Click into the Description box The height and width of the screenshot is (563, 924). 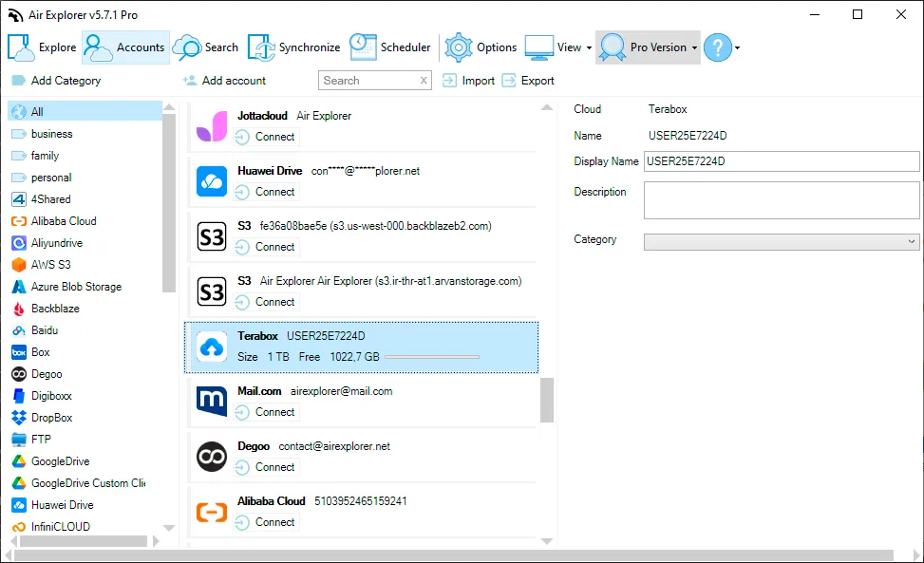(782, 200)
